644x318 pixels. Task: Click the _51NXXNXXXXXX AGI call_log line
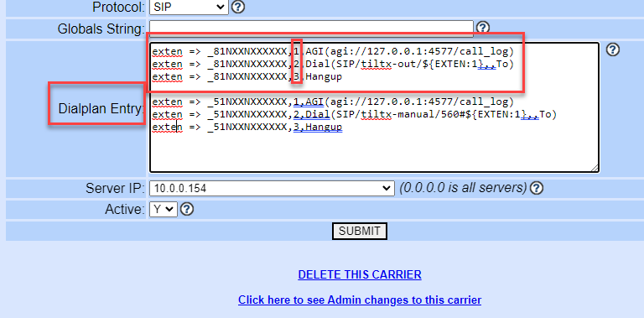coord(333,102)
